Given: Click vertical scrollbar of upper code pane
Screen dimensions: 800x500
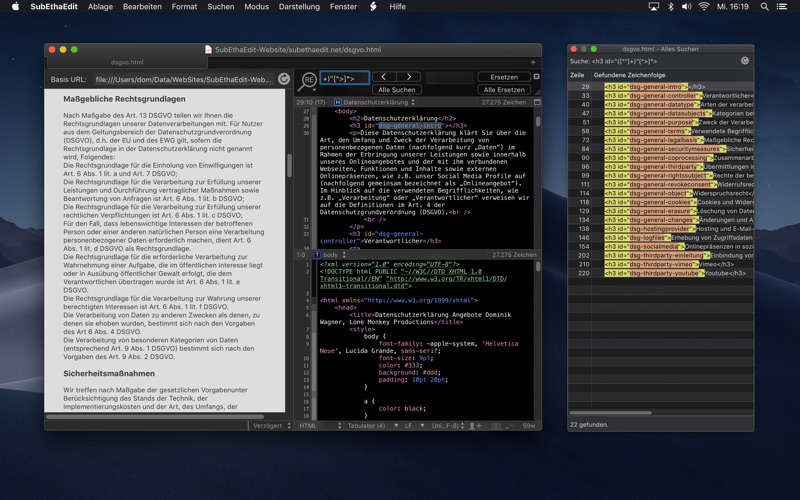Looking at the screenshot, I should (537, 121).
